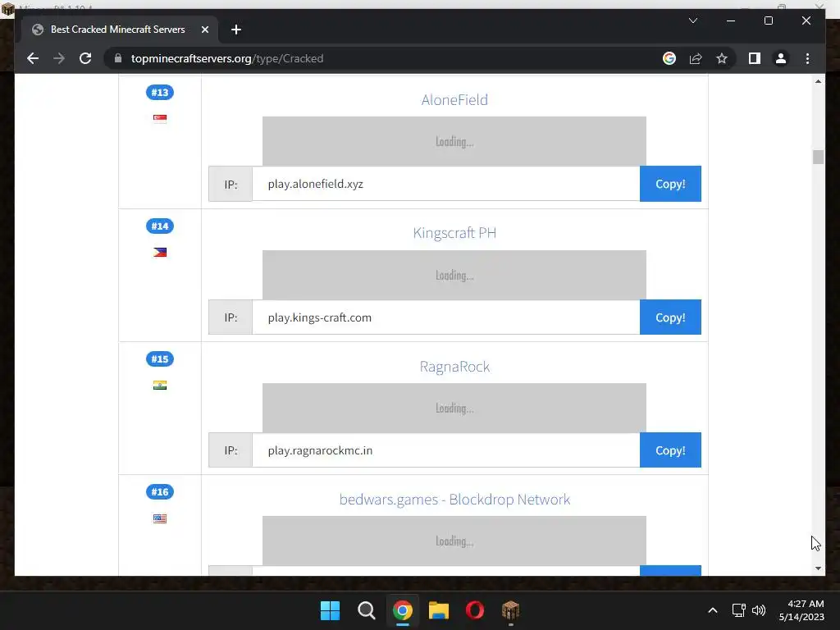The width and height of the screenshot is (840, 630).
Task: Click the #16 rank badge
Action: click(x=160, y=492)
